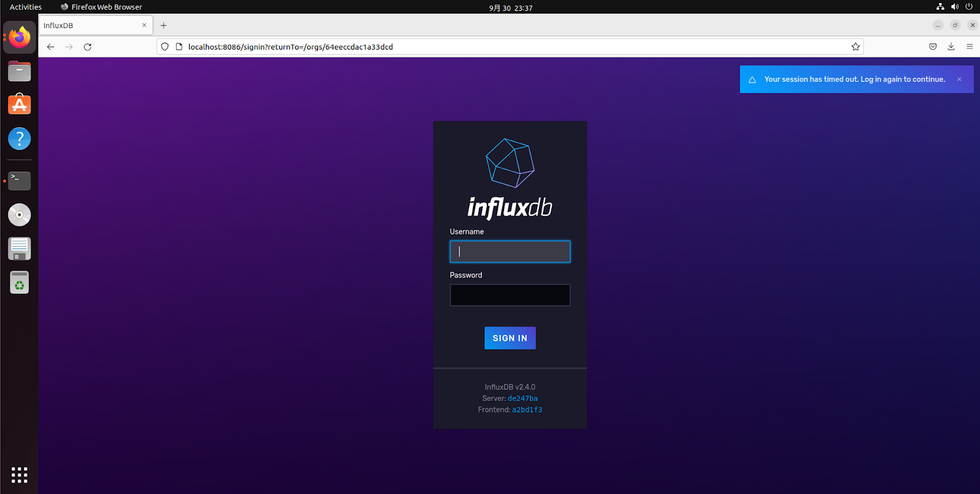Bookmark this page with the star icon
This screenshot has height=494, width=980.
tap(856, 47)
